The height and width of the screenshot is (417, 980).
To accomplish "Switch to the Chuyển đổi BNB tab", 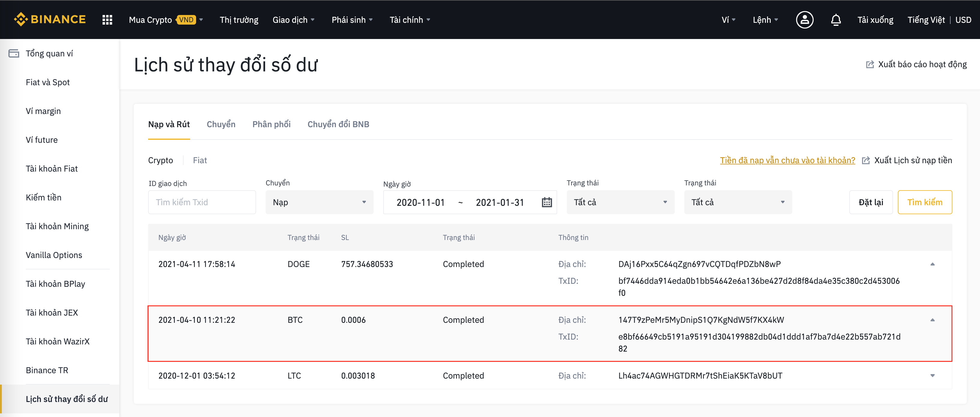I will point(338,124).
